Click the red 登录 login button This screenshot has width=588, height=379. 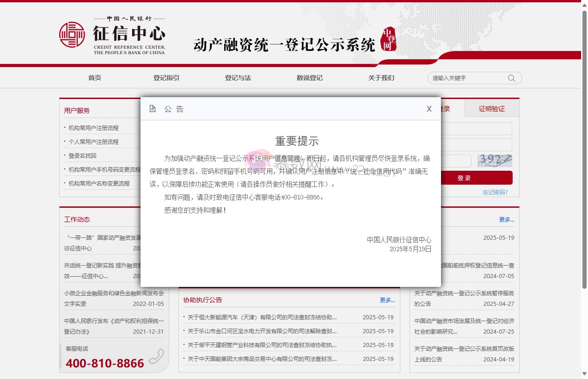[x=464, y=178]
